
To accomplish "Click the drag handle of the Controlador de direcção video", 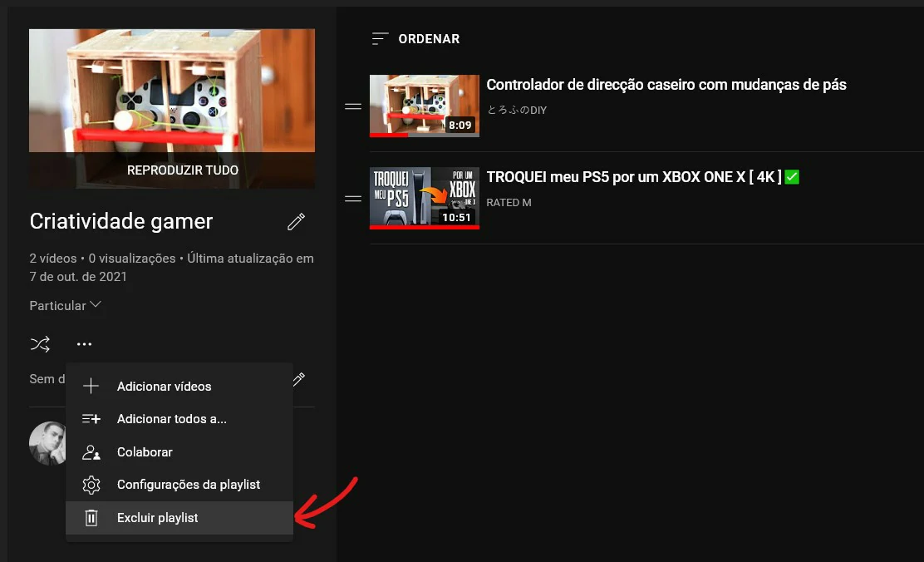I will (x=353, y=106).
